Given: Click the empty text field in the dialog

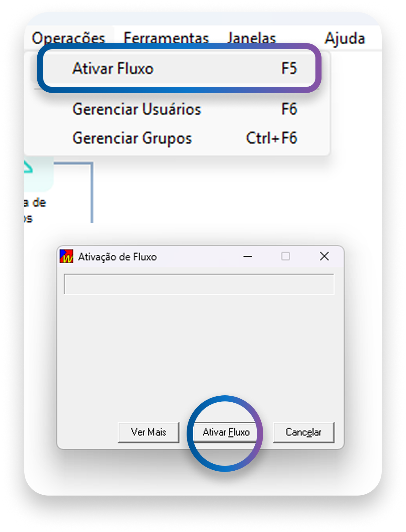Looking at the screenshot, I should 199,284.
